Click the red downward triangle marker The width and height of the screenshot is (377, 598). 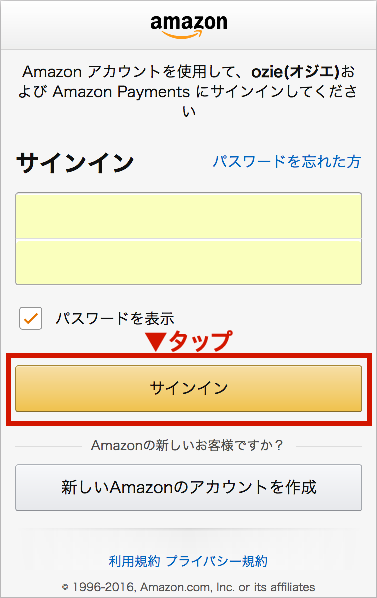pyautogui.click(x=156, y=342)
